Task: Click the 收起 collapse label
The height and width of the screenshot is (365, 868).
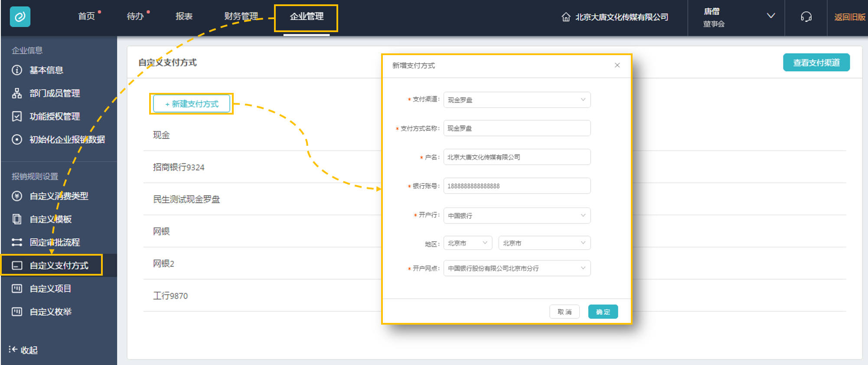Action: [29, 350]
